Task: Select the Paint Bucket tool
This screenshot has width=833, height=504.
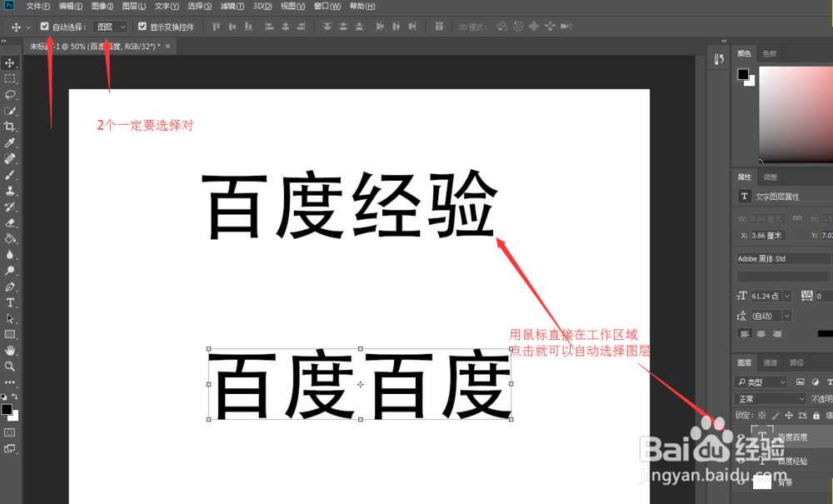Action: click(9, 238)
